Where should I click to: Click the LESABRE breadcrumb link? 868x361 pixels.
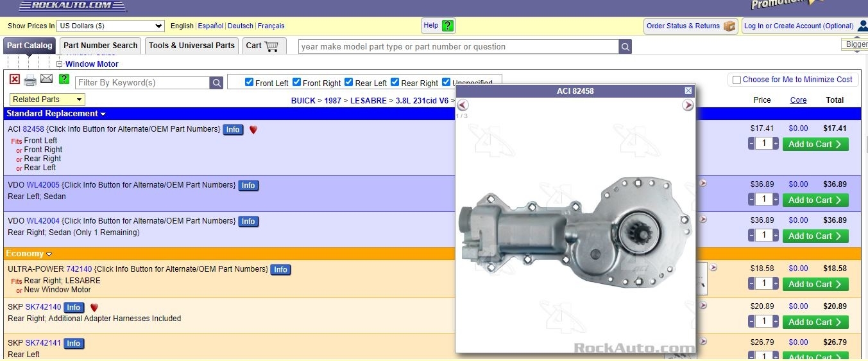click(368, 101)
